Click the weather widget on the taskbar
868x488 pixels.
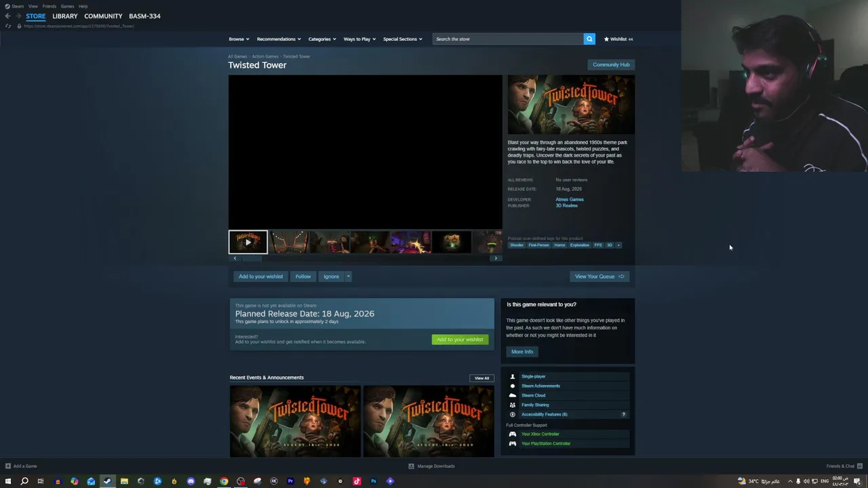[x=759, y=481]
